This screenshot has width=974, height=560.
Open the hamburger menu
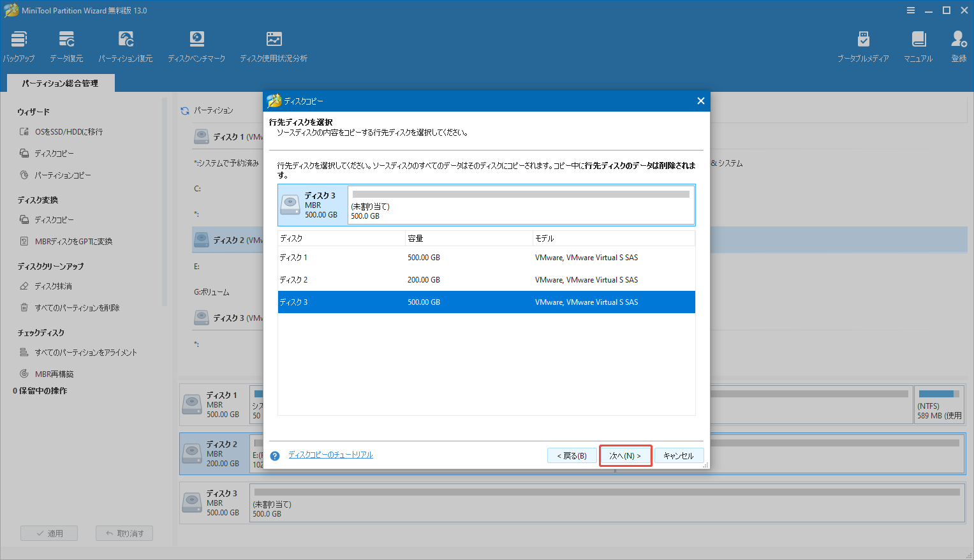(910, 10)
